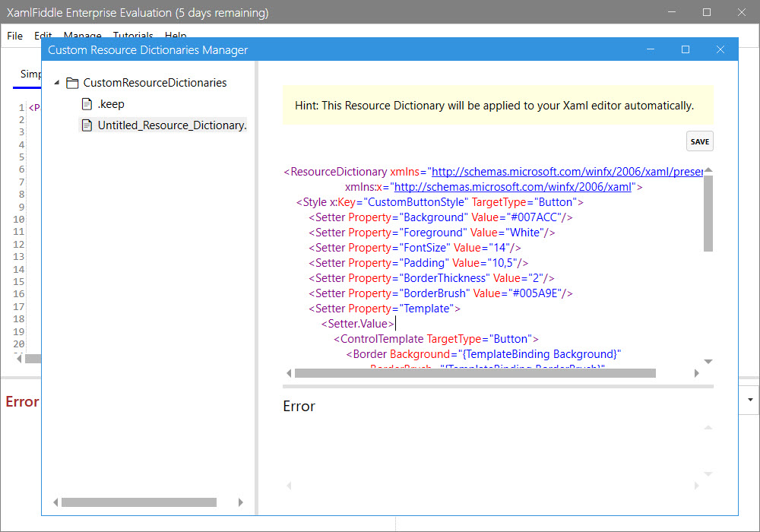Click line number 20 in main editor
The height and width of the screenshot is (532, 760).
coord(19,344)
